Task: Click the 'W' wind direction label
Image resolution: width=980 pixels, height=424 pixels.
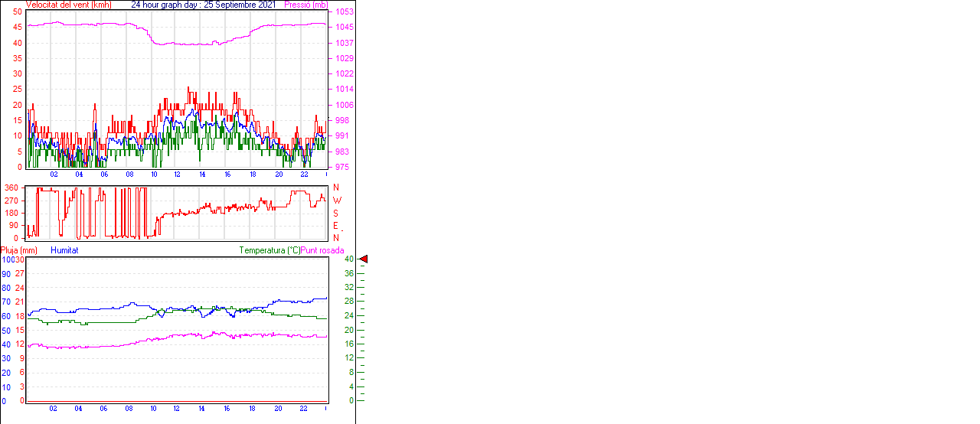Action: (x=336, y=201)
